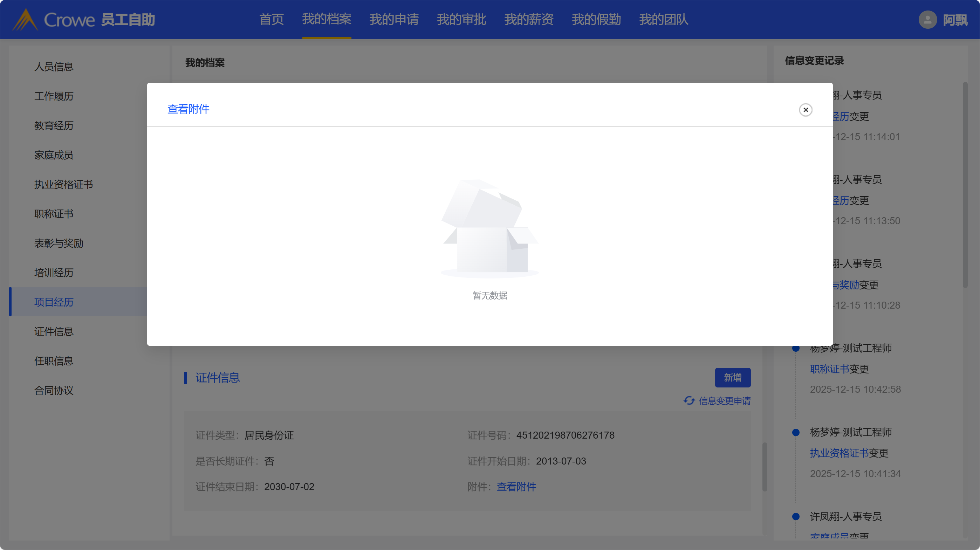Select 人员信息 in the sidebar
Screen dimensions: 980x550
(54, 67)
